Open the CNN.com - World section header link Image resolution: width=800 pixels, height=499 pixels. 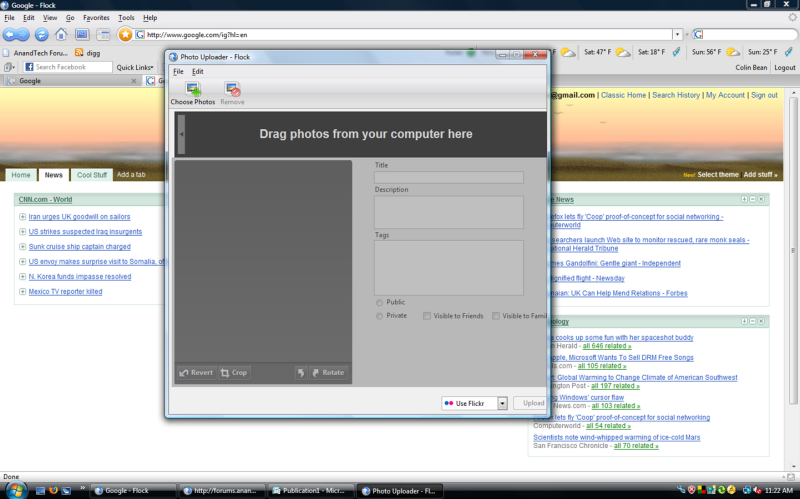(45, 199)
